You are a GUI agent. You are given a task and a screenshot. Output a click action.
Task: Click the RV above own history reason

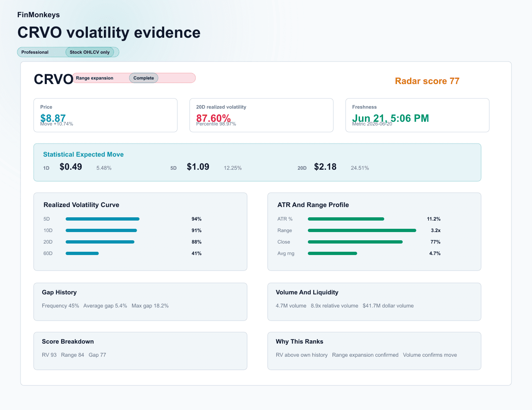[302, 355]
